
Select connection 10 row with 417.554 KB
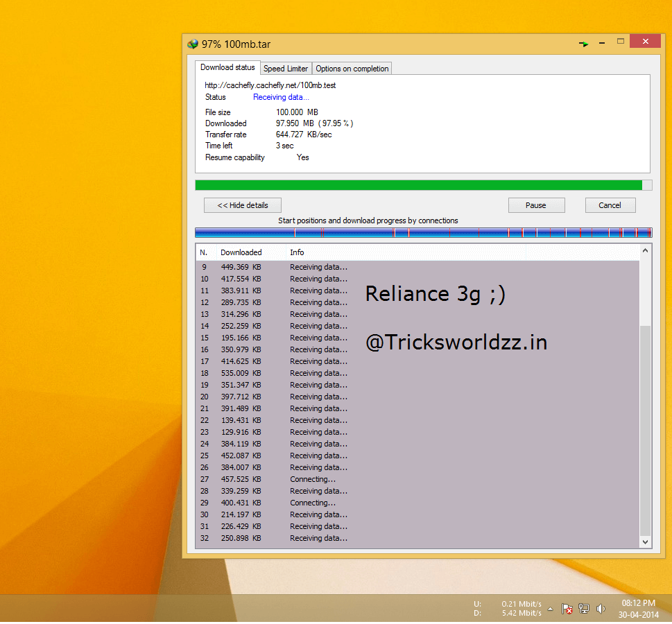point(418,279)
